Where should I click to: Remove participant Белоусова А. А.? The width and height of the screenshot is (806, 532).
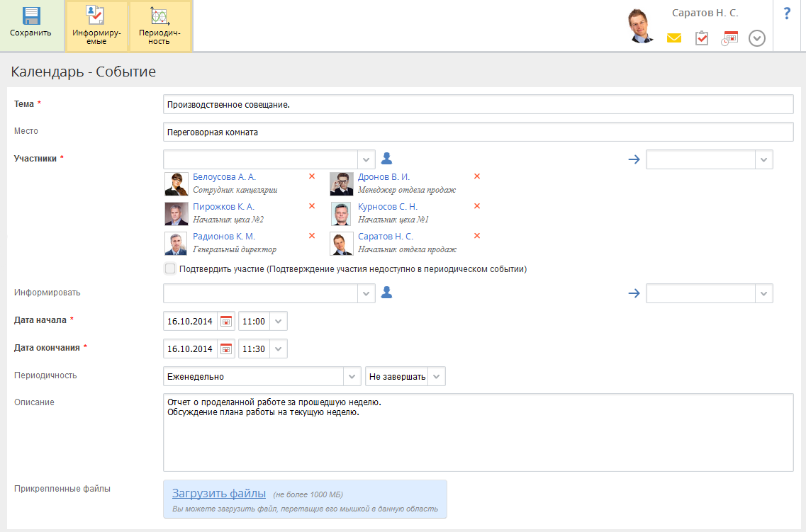[312, 176]
